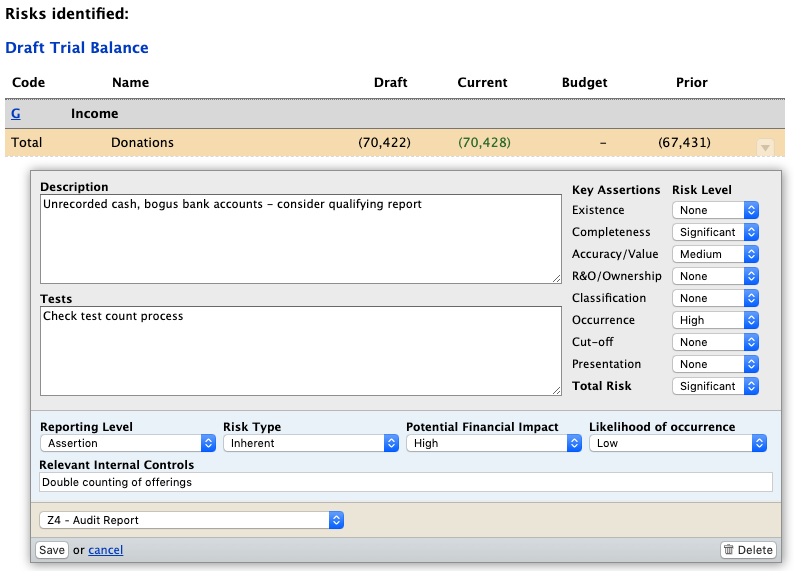794x571 pixels.
Task: Grab Description box resize handle
Action: (557, 278)
